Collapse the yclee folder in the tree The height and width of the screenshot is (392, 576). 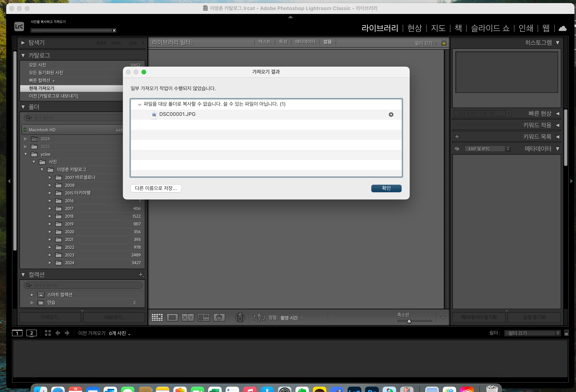26,154
